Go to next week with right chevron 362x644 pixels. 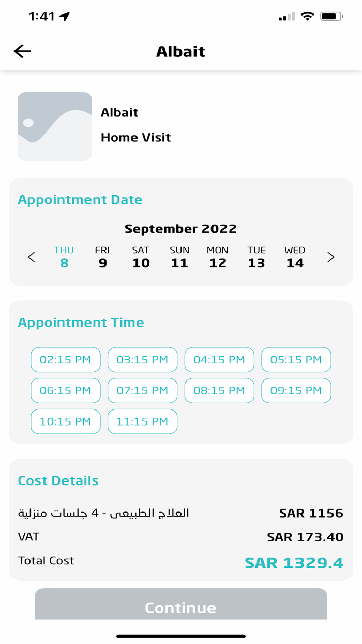(330, 257)
